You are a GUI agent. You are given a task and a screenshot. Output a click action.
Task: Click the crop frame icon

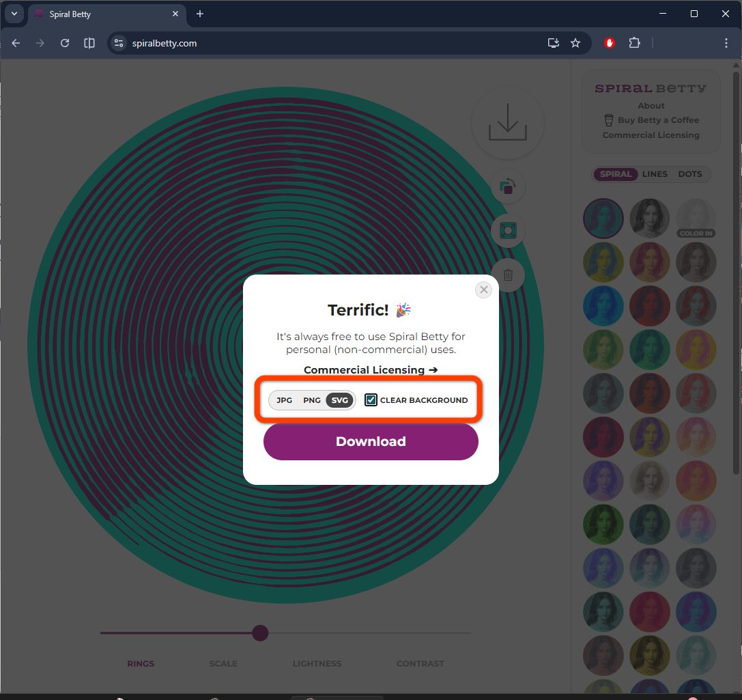click(x=508, y=231)
